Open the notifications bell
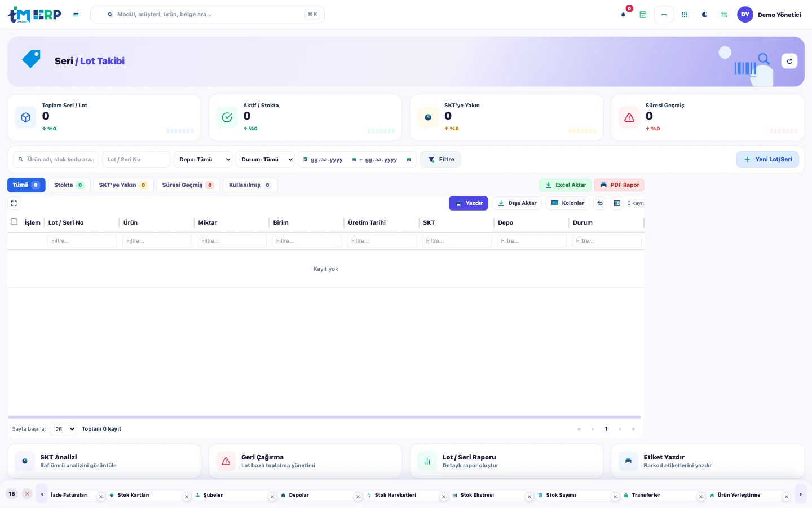This screenshot has width=812, height=508. click(x=623, y=15)
